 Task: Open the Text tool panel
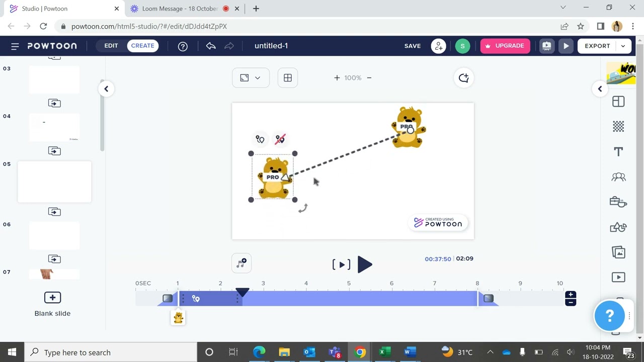618,152
